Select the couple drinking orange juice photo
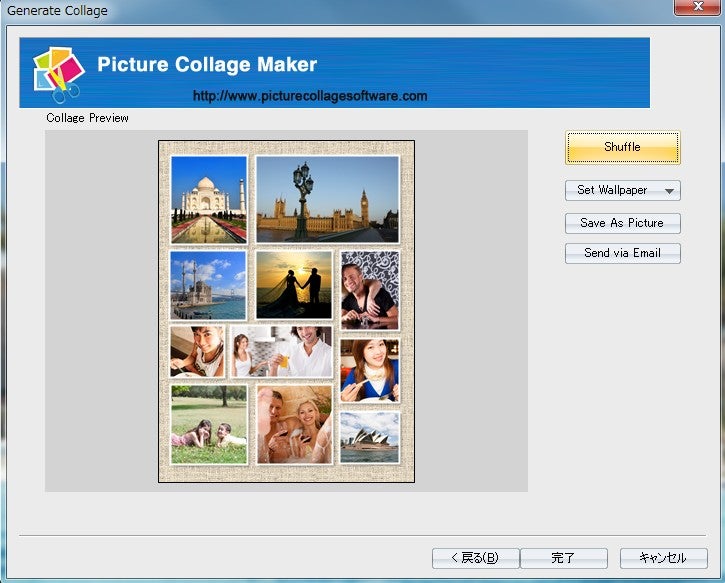The width and height of the screenshot is (725, 583). pyautogui.click(x=281, y=352)
